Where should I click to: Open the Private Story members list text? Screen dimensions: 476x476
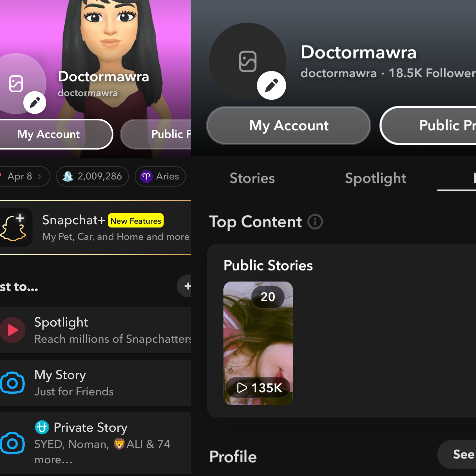pyautogui.click(x=102, y=452)
